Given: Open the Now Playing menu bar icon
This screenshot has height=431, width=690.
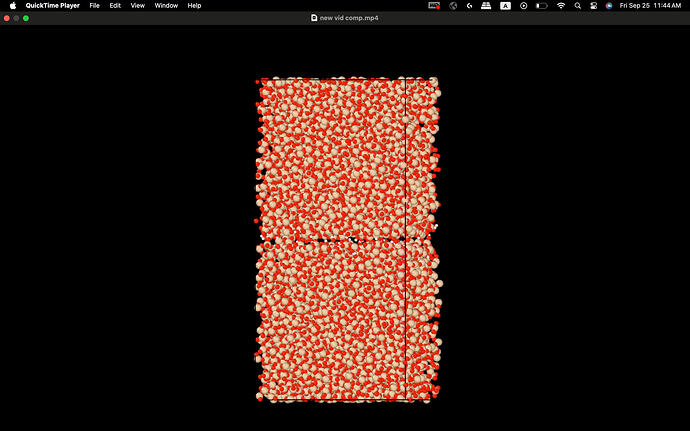Looking at the screenshot, I should 524,6.
